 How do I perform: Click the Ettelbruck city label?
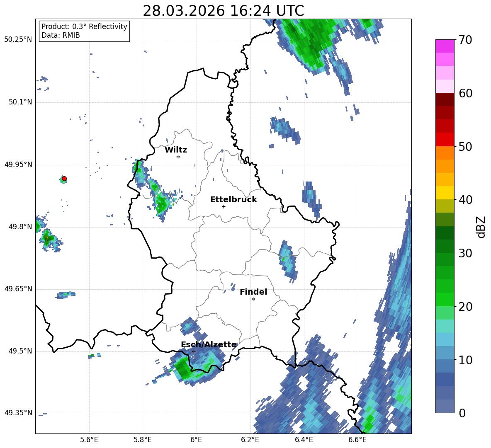[233, 200]
